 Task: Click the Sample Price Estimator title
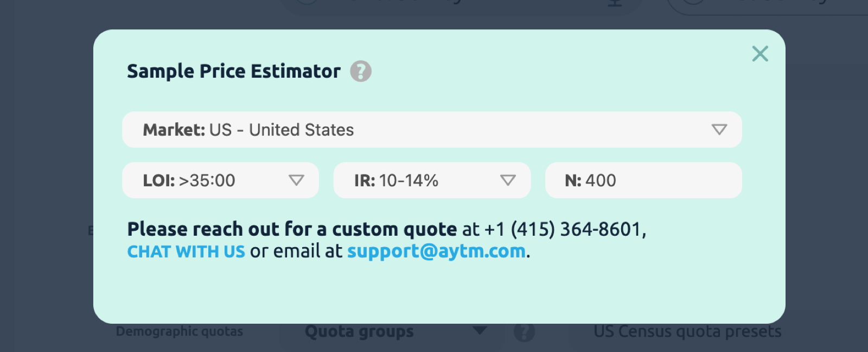(234, 71)
